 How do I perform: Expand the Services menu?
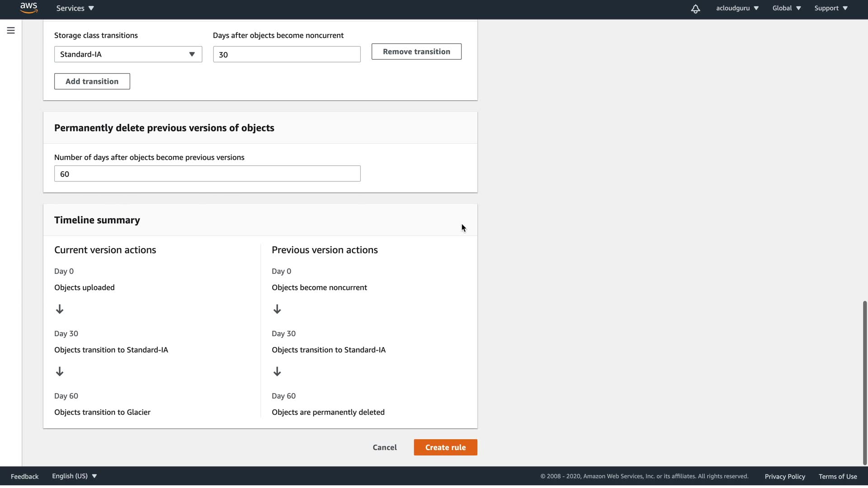pos(75,8)
